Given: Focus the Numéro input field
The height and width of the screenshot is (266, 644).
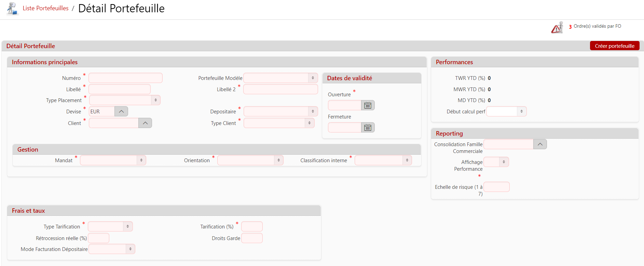Looking at the screenshot, I should tap(125, 78).
